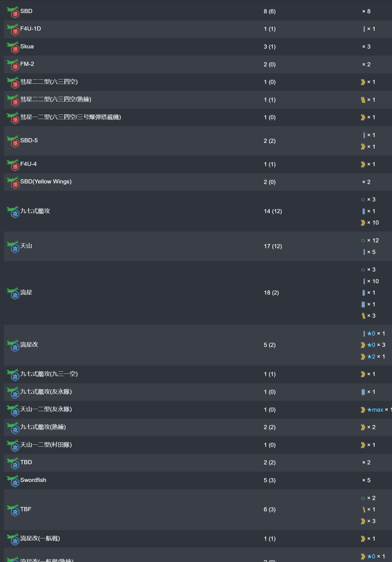
Task: Click the torpedo bomber icon beside 天山
Action: pyautogui.click(x=13, y=247)
